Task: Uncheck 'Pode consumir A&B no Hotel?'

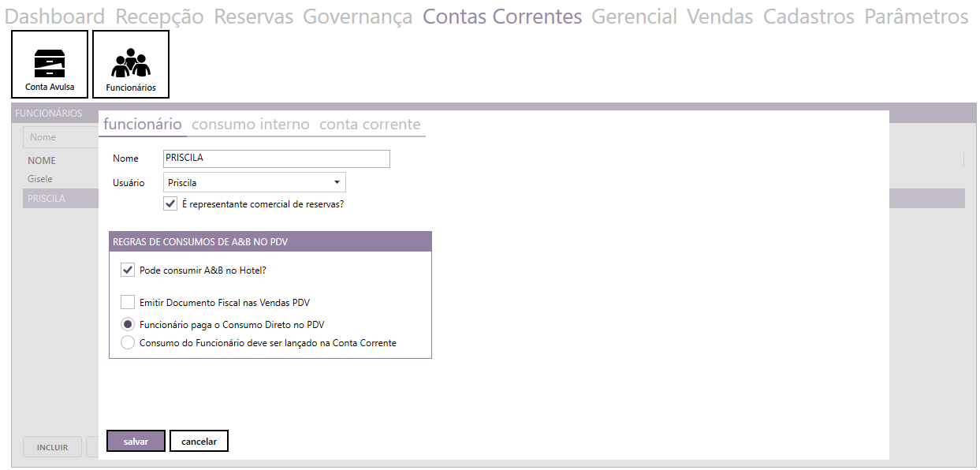Action: coord(128,270)
